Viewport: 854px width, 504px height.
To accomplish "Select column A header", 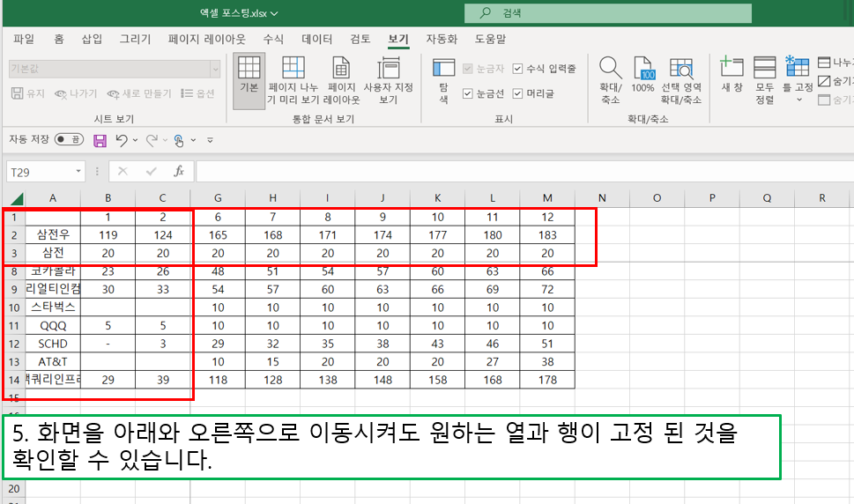I will coord(53,198).
